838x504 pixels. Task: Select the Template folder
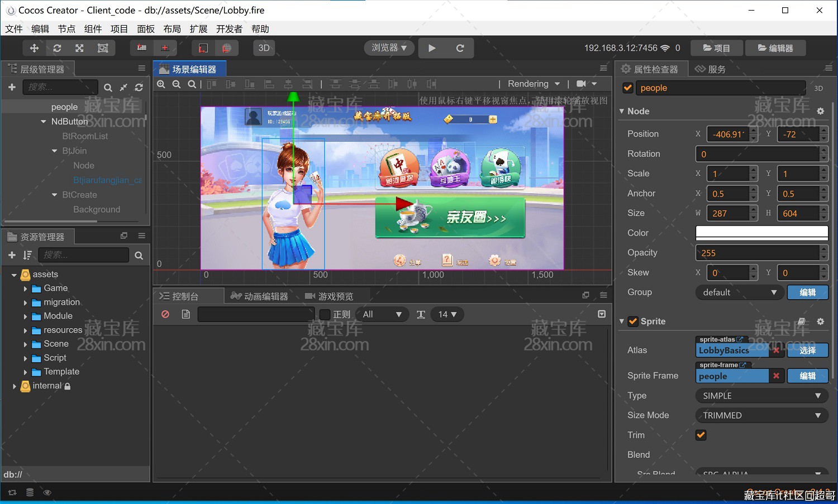click(x=61, y=372)
